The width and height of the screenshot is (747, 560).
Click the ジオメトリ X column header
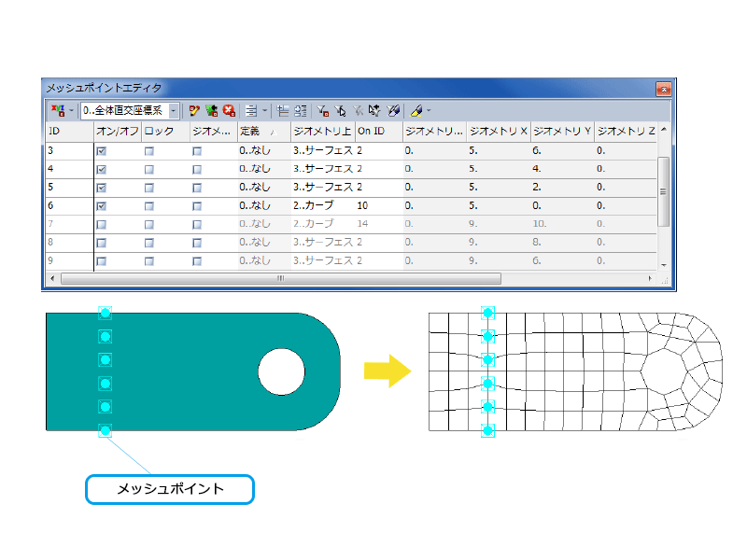coord(499,132)
